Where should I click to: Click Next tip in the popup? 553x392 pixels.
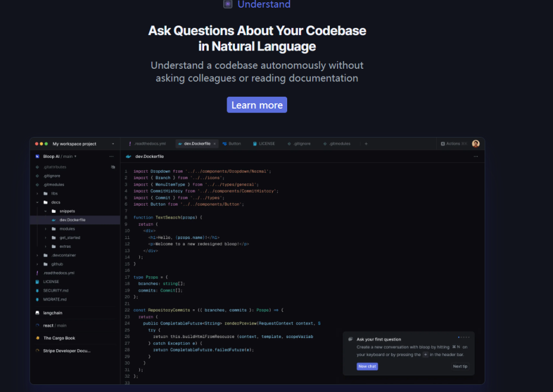pyautogui.click(x=460, y=366)
